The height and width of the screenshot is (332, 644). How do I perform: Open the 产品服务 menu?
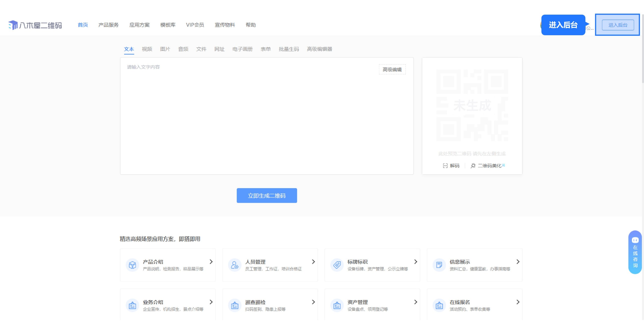point(109,25)
